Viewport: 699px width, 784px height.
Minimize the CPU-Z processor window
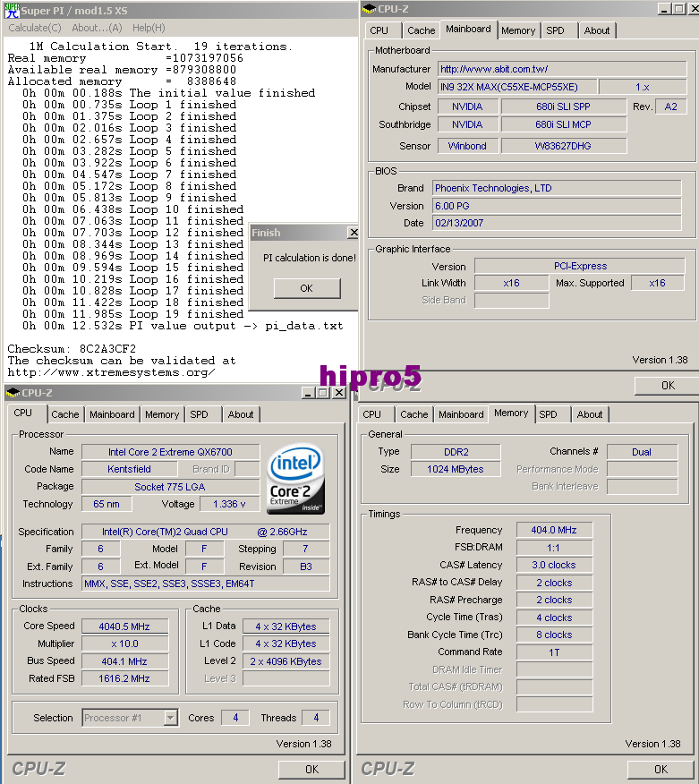(308, 393)
